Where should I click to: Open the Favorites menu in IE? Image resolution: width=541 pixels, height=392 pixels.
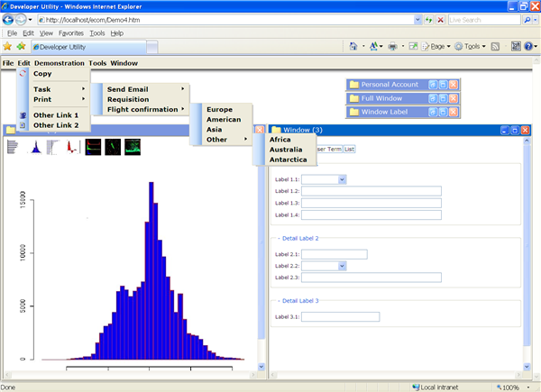click(x=71, y=33)
